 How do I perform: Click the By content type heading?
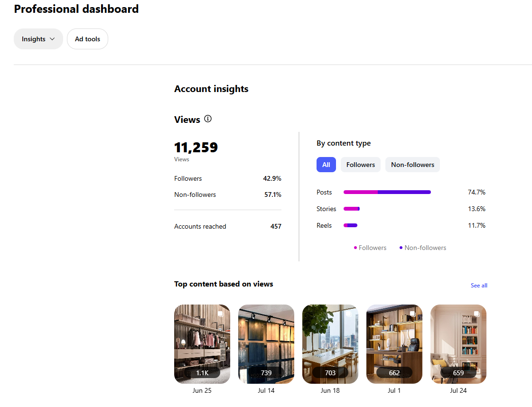(344, 143)
